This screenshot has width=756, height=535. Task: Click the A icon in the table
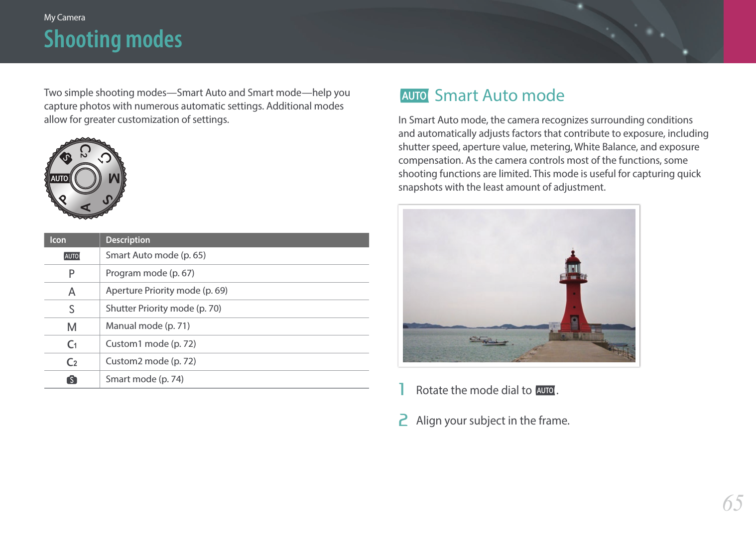pyautogui.click(x=72, y=292)
